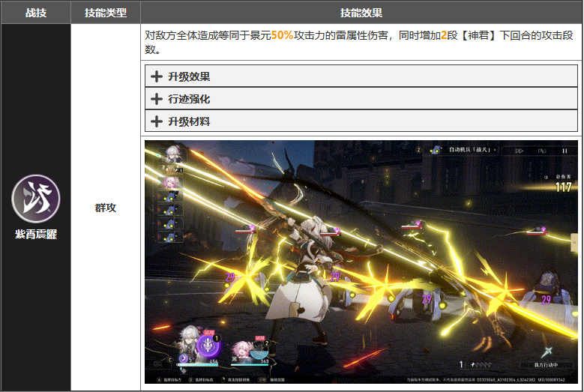Click the purple ultimate skill icon

coord(208,346)
